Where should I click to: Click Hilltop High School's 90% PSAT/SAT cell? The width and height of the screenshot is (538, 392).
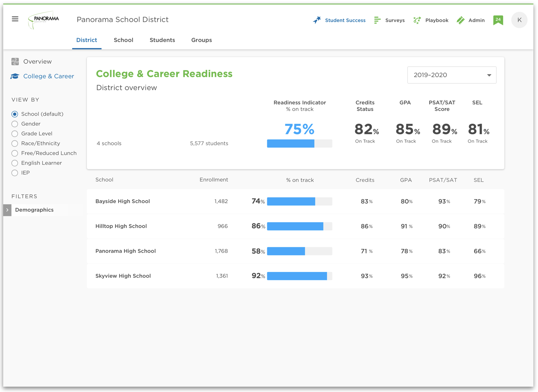tap(444, 226)
